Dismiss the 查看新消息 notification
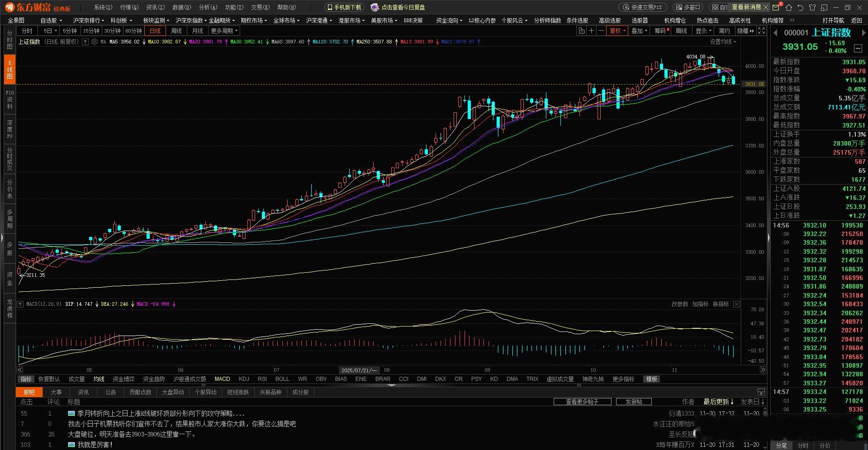Screen dimensions: 868x450 pos(766,7)
